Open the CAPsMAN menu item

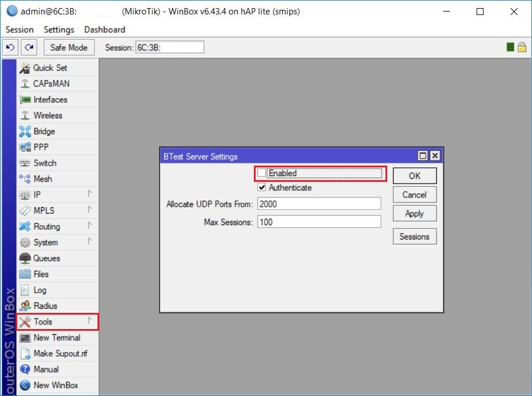point(57,84)
